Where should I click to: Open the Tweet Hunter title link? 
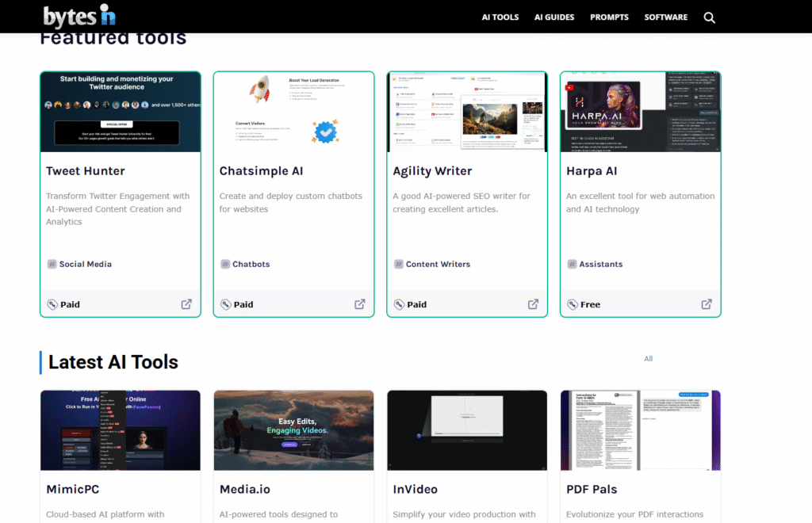tap(86, 170)
